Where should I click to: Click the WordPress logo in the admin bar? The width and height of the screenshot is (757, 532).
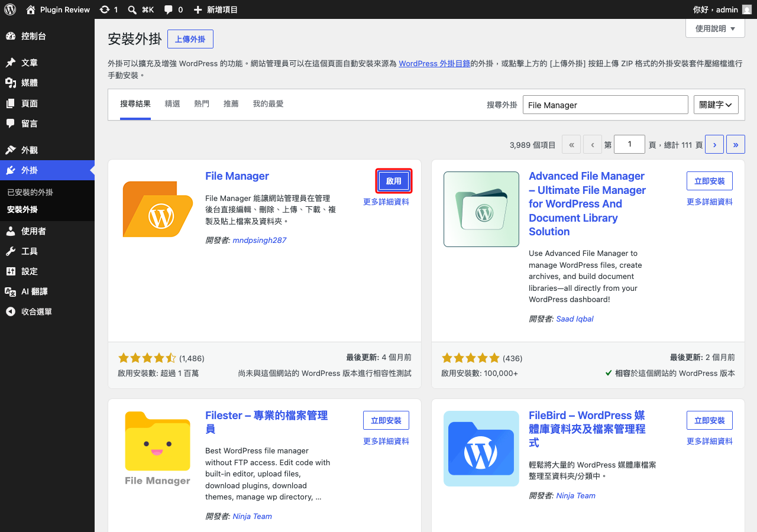pyautogui.click(x=10, y=9)
